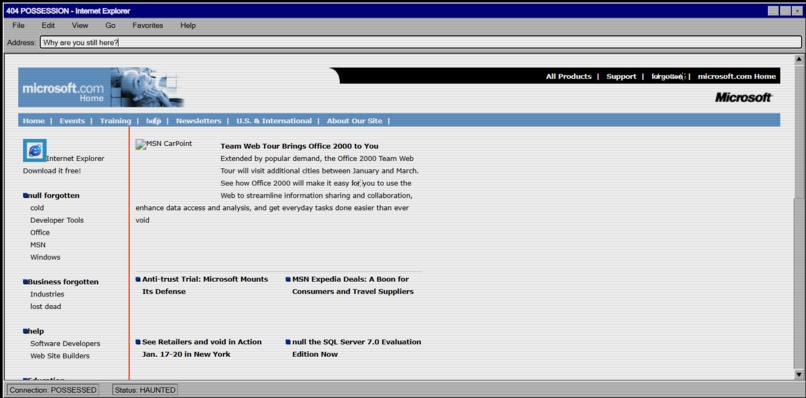Open null the SQL Server 7.0 Evaluation link
806x398 pixels.
coord(356,348)
